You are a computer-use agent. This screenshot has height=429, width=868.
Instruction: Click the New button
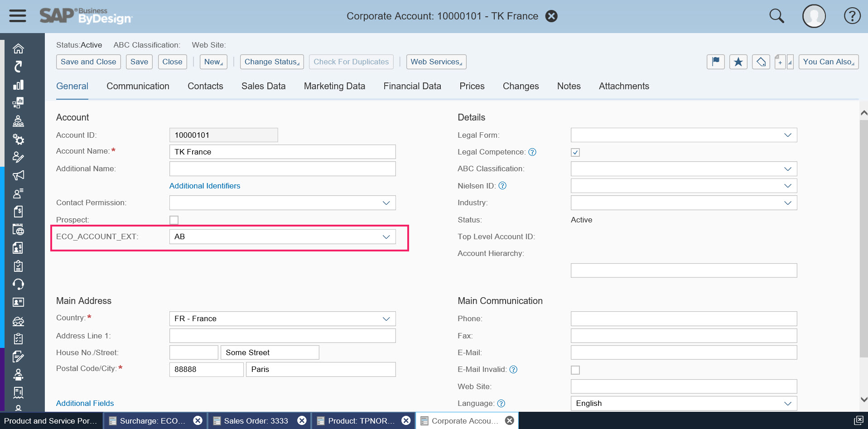(x=213, y=62)
